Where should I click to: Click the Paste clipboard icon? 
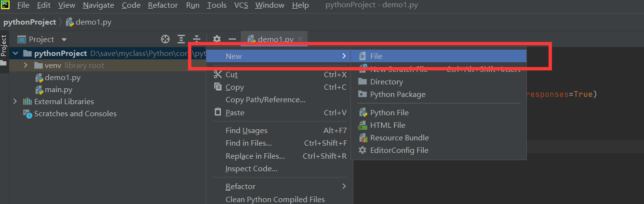[x=217, y=112]
